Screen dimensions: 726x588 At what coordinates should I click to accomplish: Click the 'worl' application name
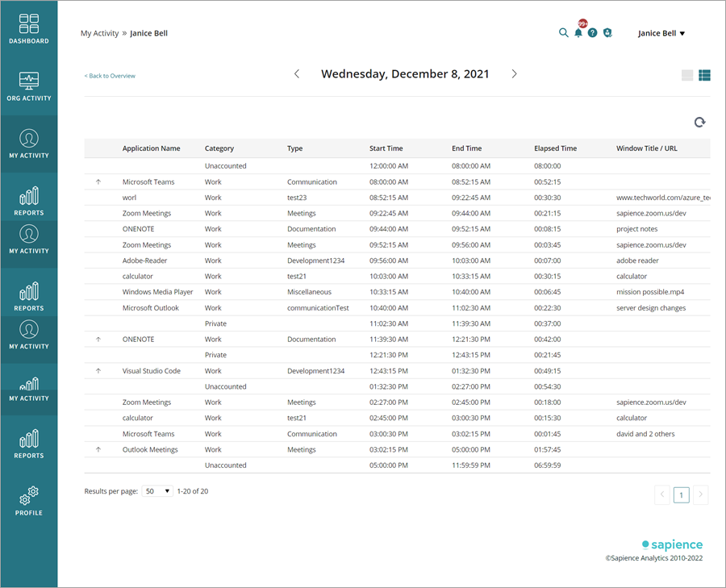pos(129,198)
